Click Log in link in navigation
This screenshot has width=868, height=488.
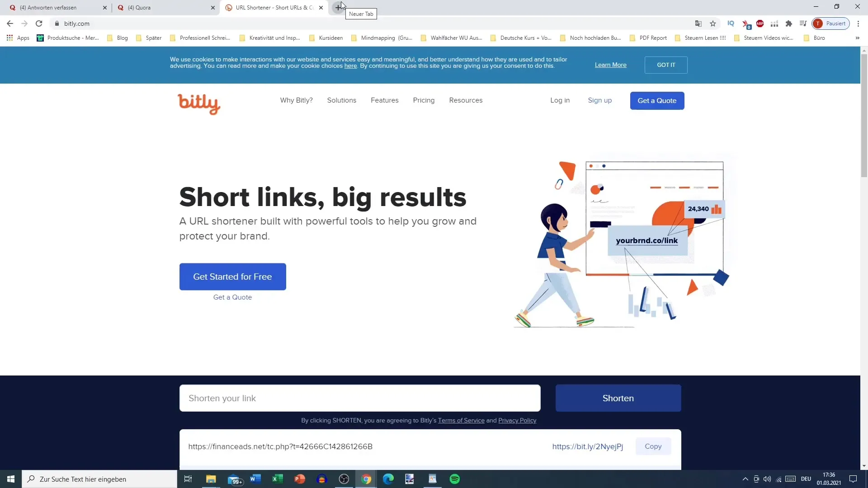point(560,100)
